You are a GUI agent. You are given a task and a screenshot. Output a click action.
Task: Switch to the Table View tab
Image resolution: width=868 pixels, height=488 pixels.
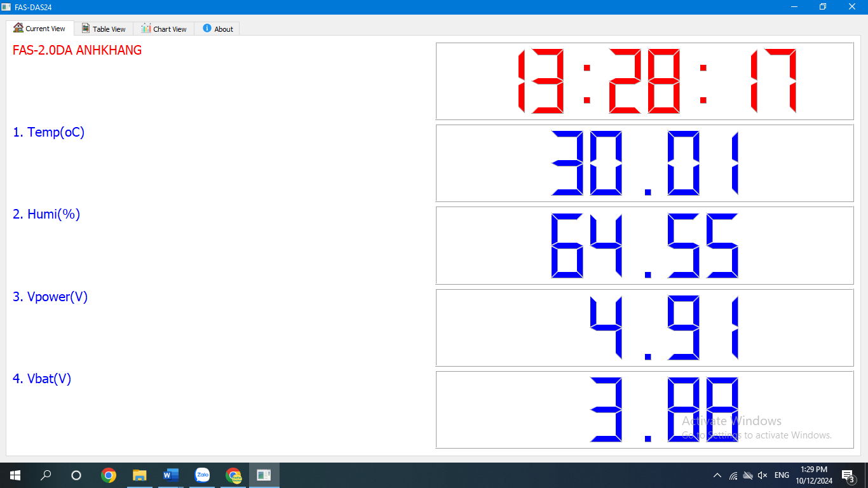tap(104, 29)
